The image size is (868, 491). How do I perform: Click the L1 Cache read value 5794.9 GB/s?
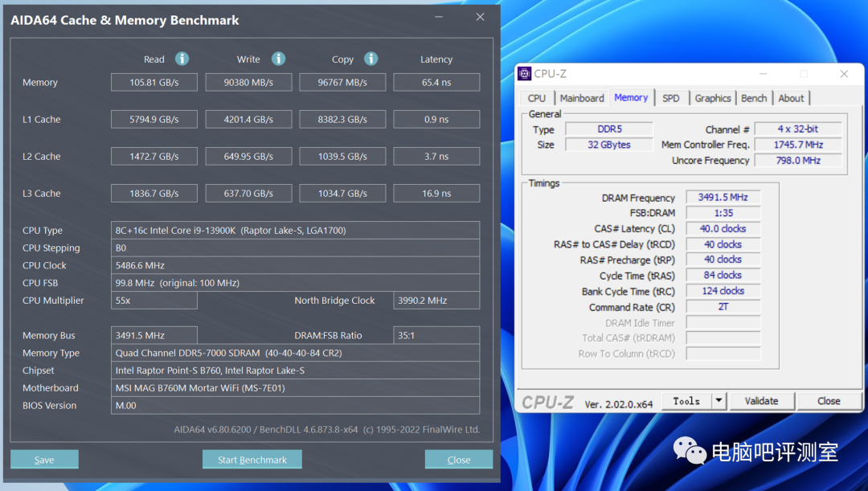(154, 120)
